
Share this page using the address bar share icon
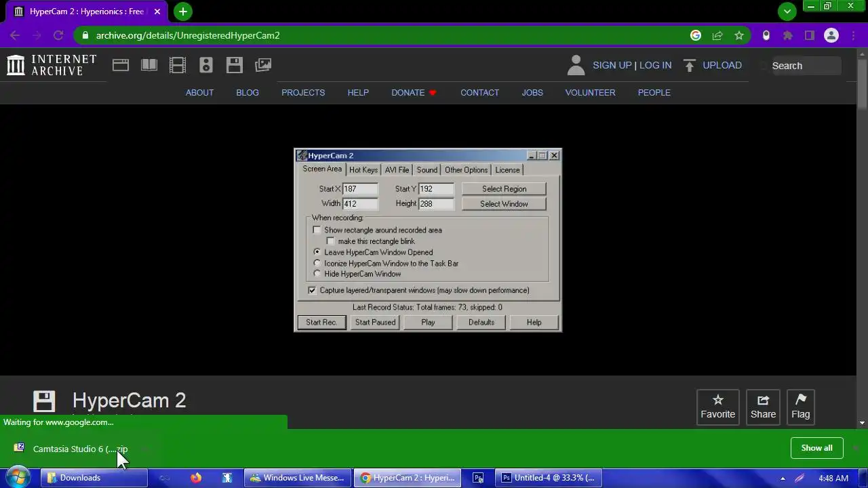tap(717, 35)
